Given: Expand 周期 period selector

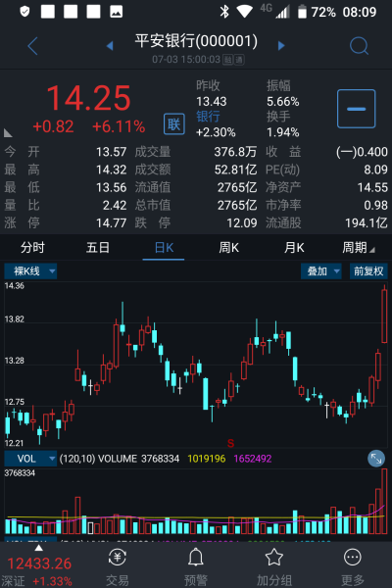Looking at the screenshot, I should coord(359,248).
